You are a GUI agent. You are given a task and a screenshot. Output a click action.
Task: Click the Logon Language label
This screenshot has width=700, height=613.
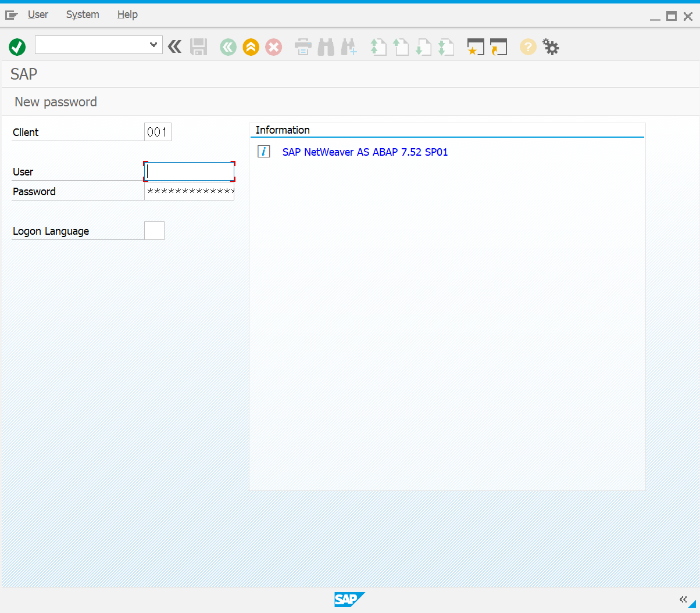(x=51, y=231)
